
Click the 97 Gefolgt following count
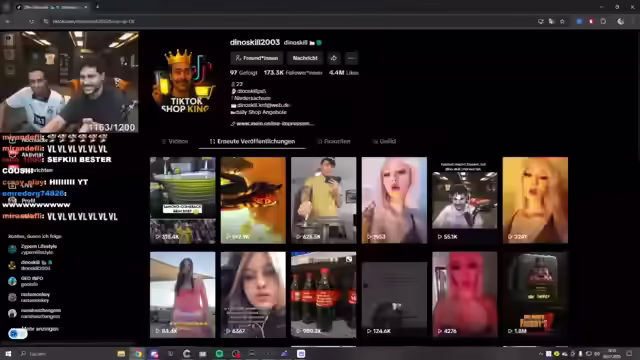click(x=244, y=73)
